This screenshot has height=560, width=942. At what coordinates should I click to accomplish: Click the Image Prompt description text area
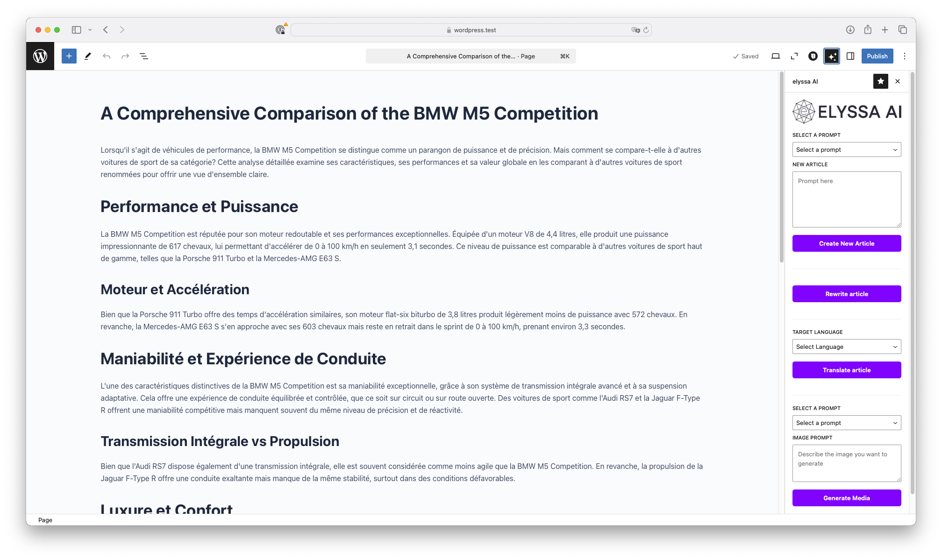[x=847, y=463]
